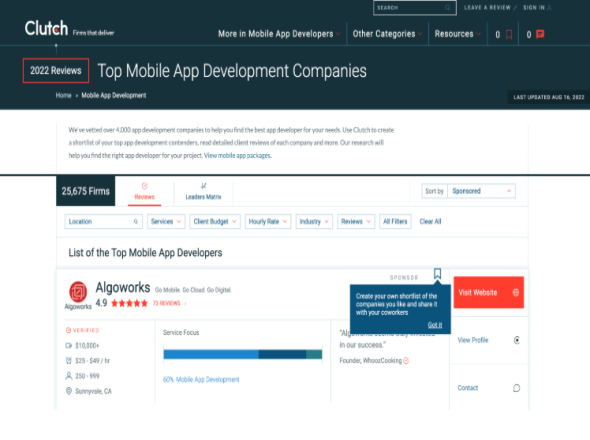Click the Visit Website button
This screenshot has height=440, width=590.
tap(488, 292)
